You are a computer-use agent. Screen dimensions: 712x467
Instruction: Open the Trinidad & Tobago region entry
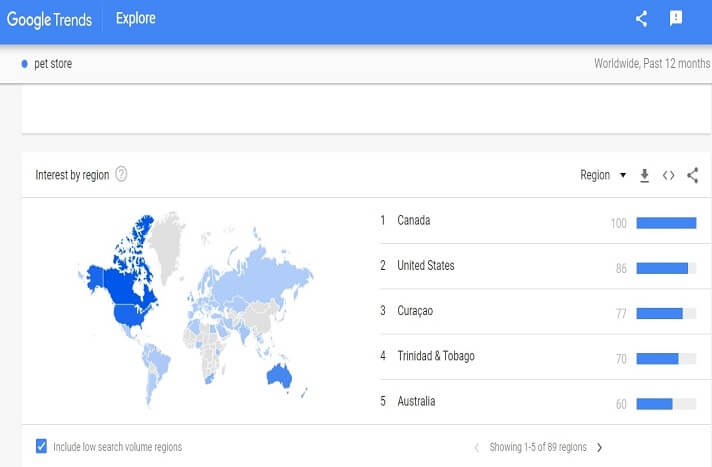tap(435, 356)
